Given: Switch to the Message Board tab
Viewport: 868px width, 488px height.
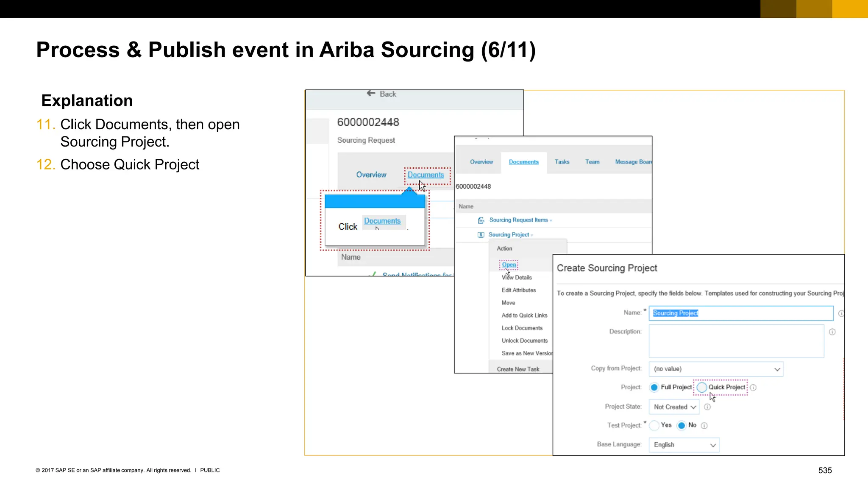Looking at the screenshot, I should [x=633, y=162].
